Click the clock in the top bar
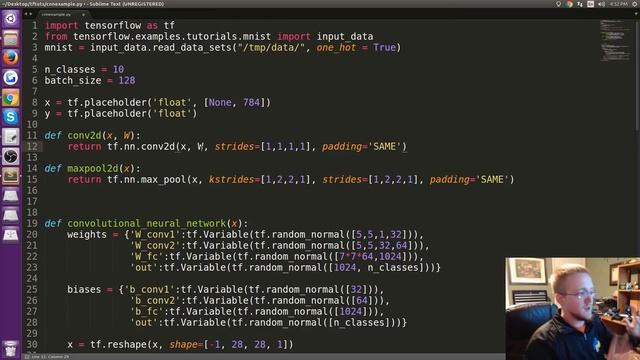Viewport: 640px width, 360px height. (x=618, y=4)
